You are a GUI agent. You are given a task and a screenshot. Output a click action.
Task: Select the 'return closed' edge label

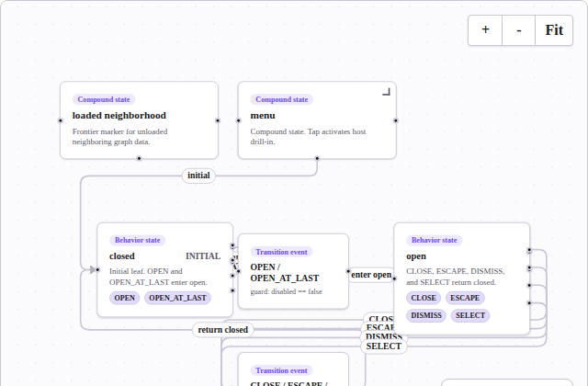pyautogui.click(x=222, y=330)
